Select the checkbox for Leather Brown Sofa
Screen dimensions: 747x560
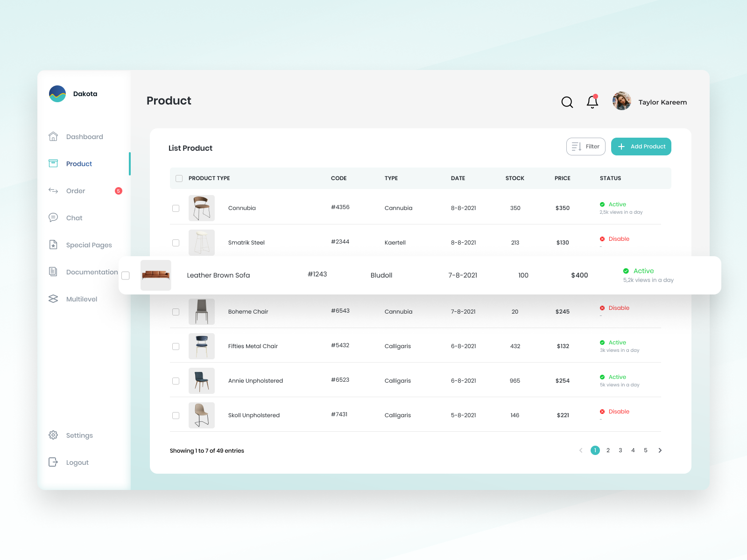tap(125, 275)
